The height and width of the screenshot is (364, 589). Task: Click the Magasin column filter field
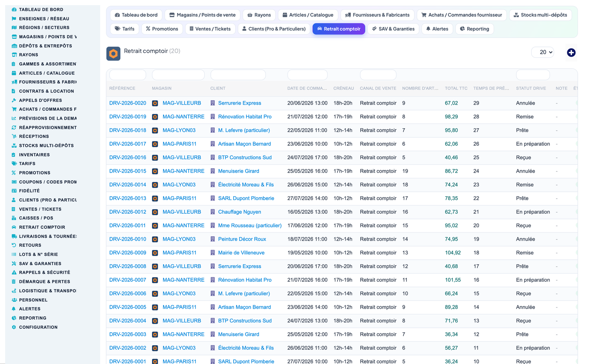pyautogui.click(x=178, y=75)
